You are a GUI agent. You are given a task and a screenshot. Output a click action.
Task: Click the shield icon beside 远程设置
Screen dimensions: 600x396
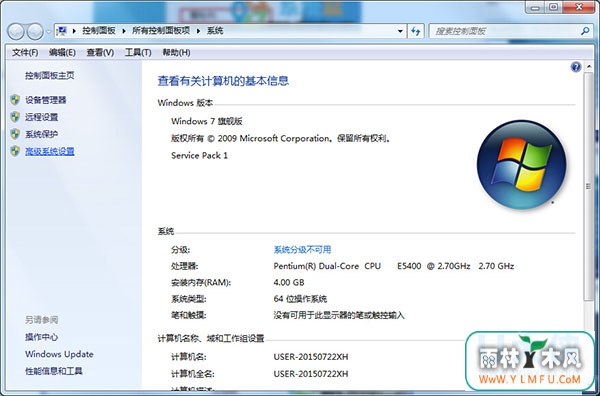(15, 117)
